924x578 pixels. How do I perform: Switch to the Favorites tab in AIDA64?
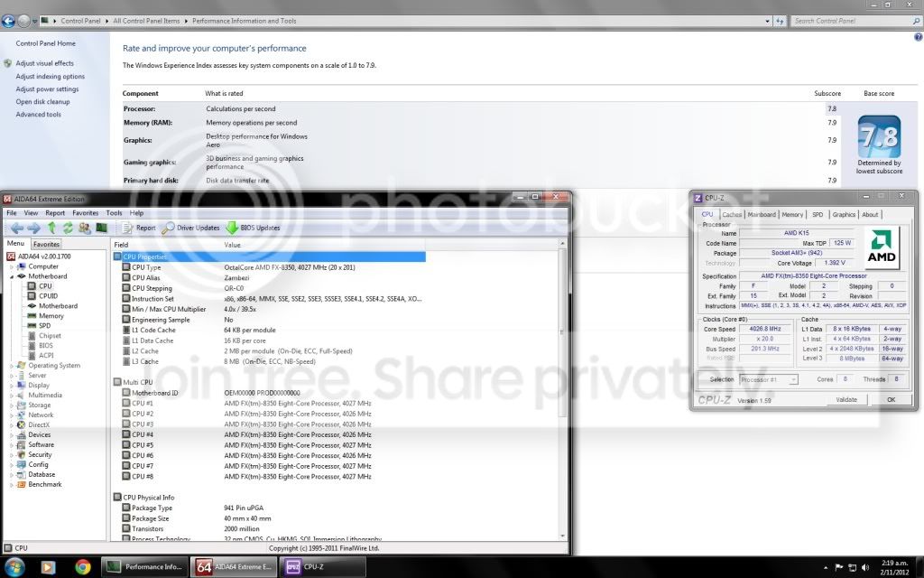pyautogui.click(x=46, y=244)
